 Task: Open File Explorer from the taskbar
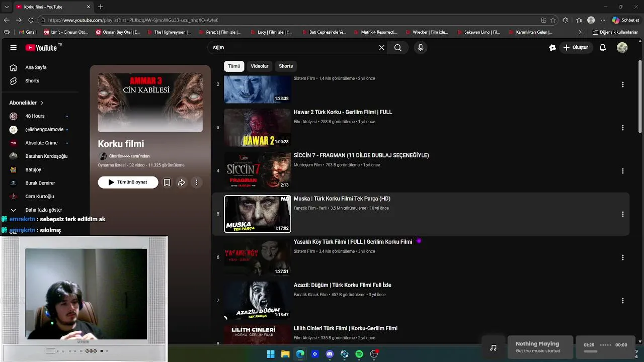(x=285, y=354)
